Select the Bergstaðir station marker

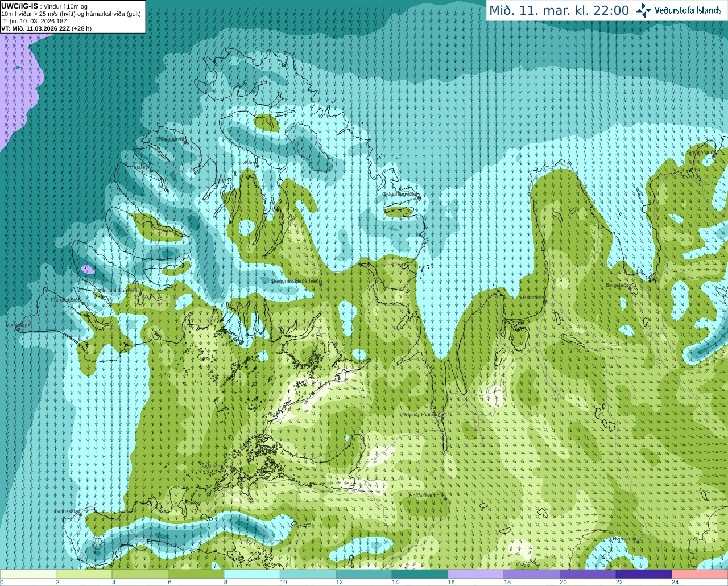pos(630,289)
